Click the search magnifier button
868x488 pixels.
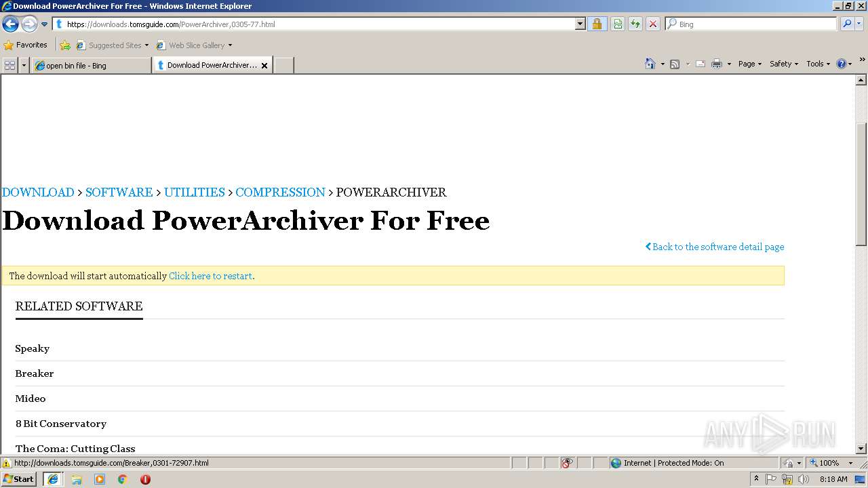(x=847, y=24)
